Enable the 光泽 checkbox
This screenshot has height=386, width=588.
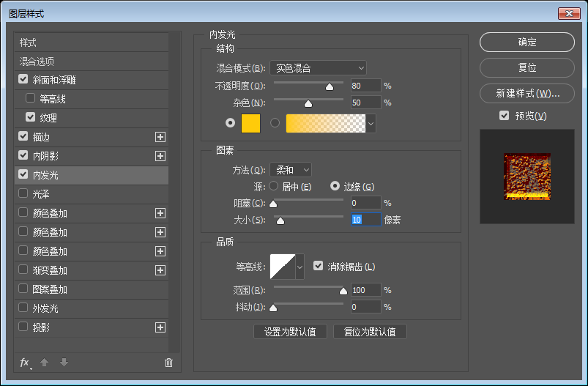[x=23, y=194]
